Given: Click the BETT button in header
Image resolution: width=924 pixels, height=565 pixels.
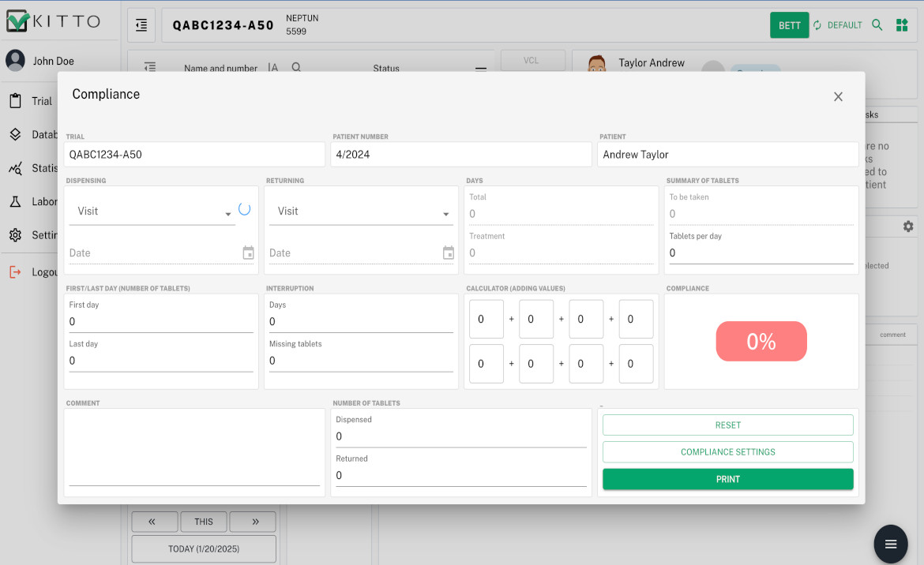Looking at the screenshot, I should 789,25.
